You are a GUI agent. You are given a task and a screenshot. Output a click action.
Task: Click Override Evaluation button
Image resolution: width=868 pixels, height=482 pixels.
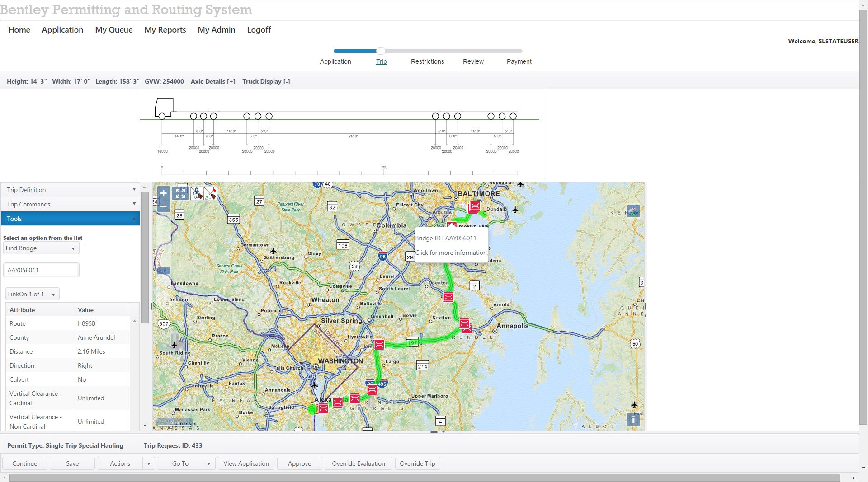[359, 463]
